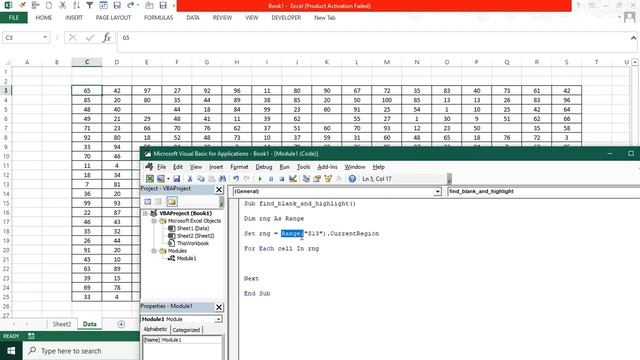Viewport: 640px width, 360px height.
Task: Click the Redo arrow icon in Quick Access
Action: (x=131, y=5)
